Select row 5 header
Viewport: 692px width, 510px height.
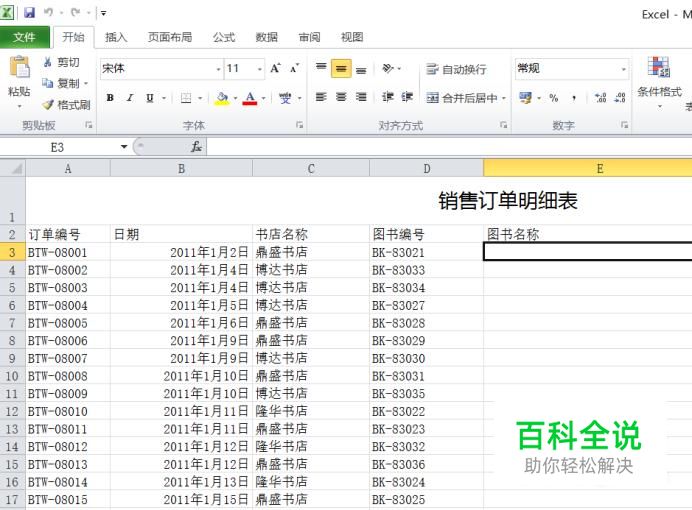coord(12,288)
